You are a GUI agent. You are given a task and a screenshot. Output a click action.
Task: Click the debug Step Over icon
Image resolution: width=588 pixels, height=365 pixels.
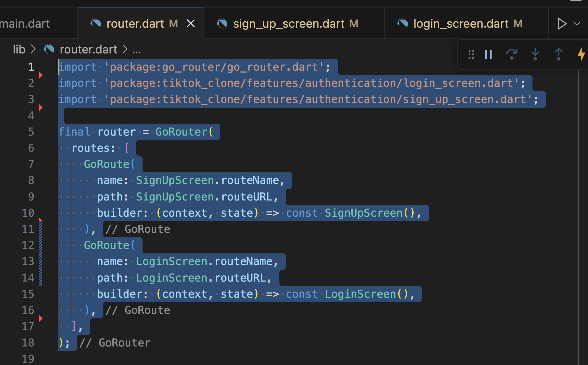coord(511,54)
